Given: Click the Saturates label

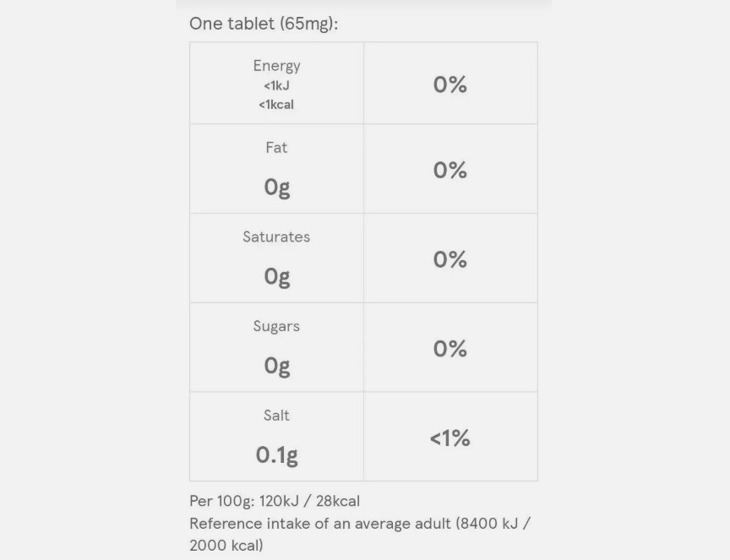Looking at the screenshot, I should click(x=276, y=237).
